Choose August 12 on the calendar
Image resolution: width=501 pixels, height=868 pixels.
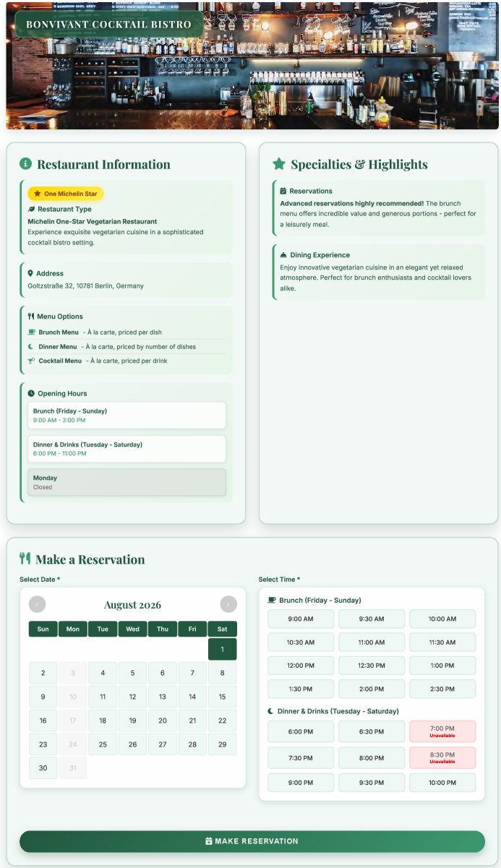point(132,697)
